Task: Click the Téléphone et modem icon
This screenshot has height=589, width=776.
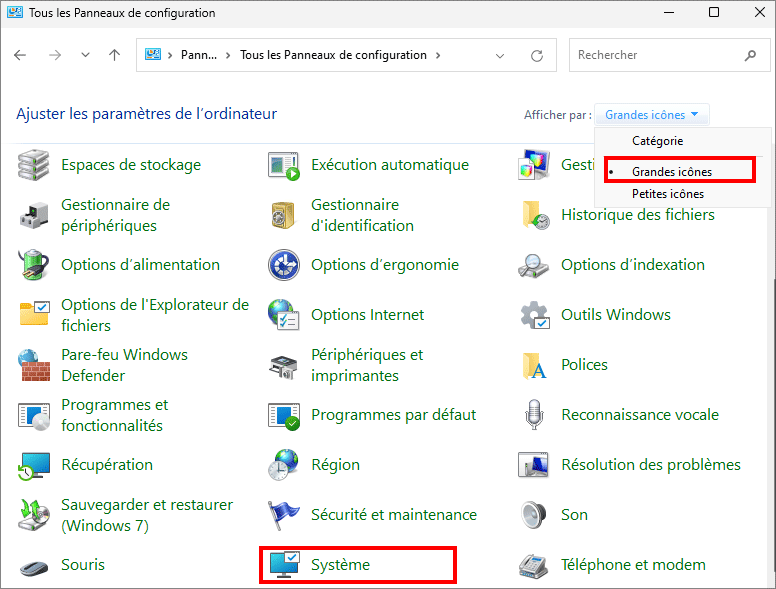Action: pyautogui.click(x=534, y=566)
